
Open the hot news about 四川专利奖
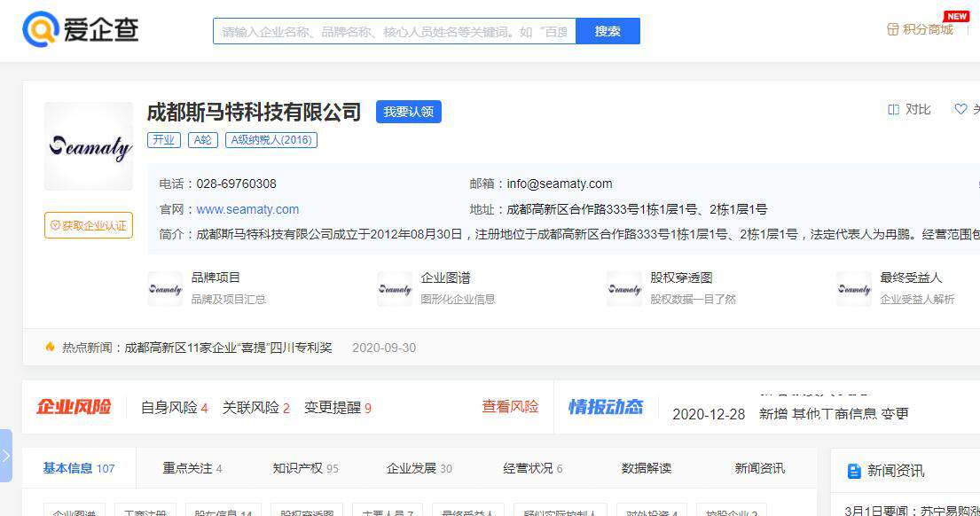point(228,348)
